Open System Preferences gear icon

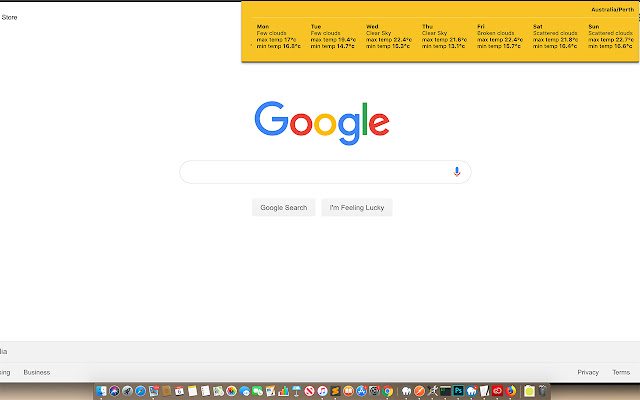(375, 391)
